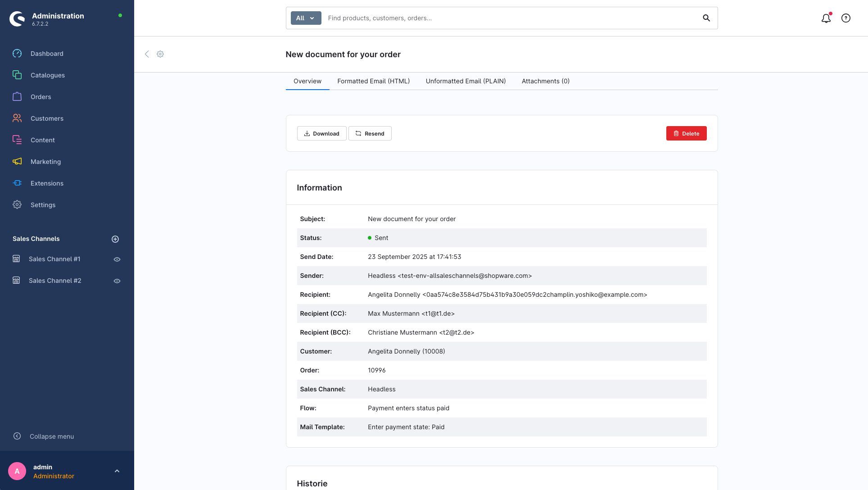868x490 pixels.
Task: Switch to the Attachments (0) tab
Action: tap(545, 81)
